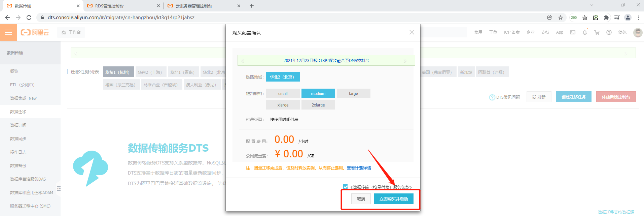Select 华北1 (青岛) region tab
The height and width of the screenshot is (216, 644).
pyautogui.click(x=183, y=72)
